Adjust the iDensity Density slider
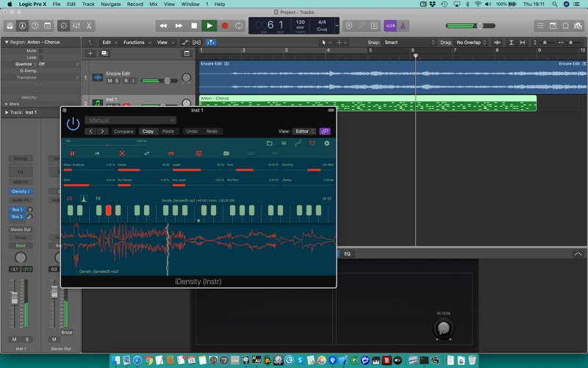The width and height of the screenshot is (588, 368). 143,170
